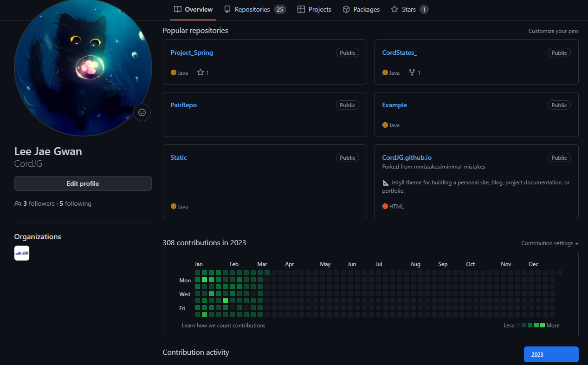Open the CordStates_ repository
The width and height of the screenshot is (588, 365).
[x=399, y=52]
